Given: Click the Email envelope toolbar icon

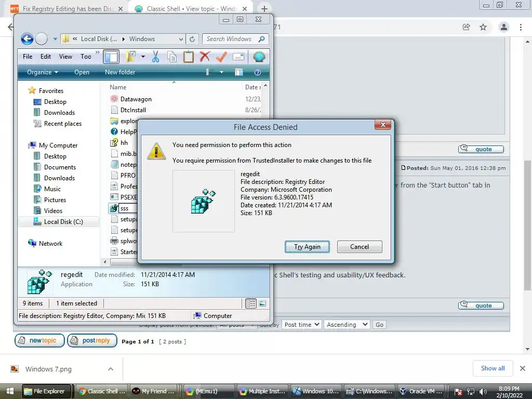Looking at the screenshot, I should pos(238,57).
